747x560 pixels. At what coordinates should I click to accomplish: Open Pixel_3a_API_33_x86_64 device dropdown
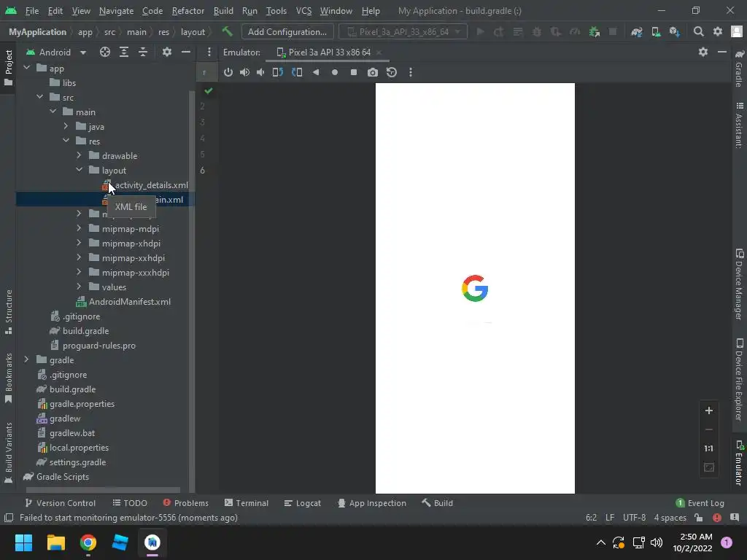tap(403, 32)
